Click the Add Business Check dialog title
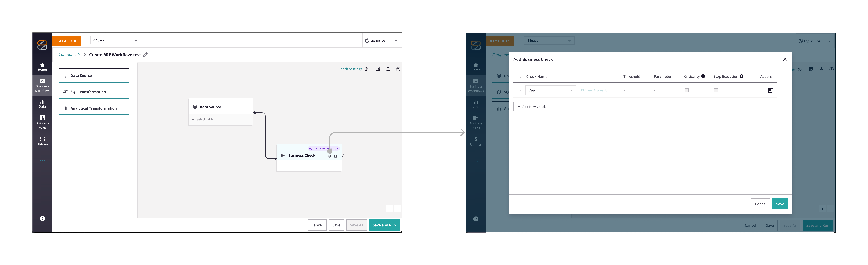The height and width of the screenshot is (265, 868). tap(533, 59)
